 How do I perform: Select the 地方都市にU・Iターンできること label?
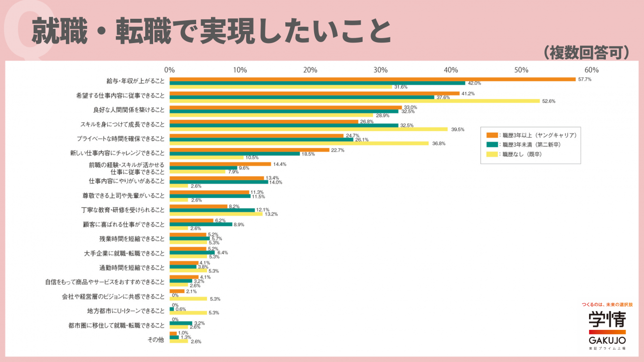click(126, 311)
